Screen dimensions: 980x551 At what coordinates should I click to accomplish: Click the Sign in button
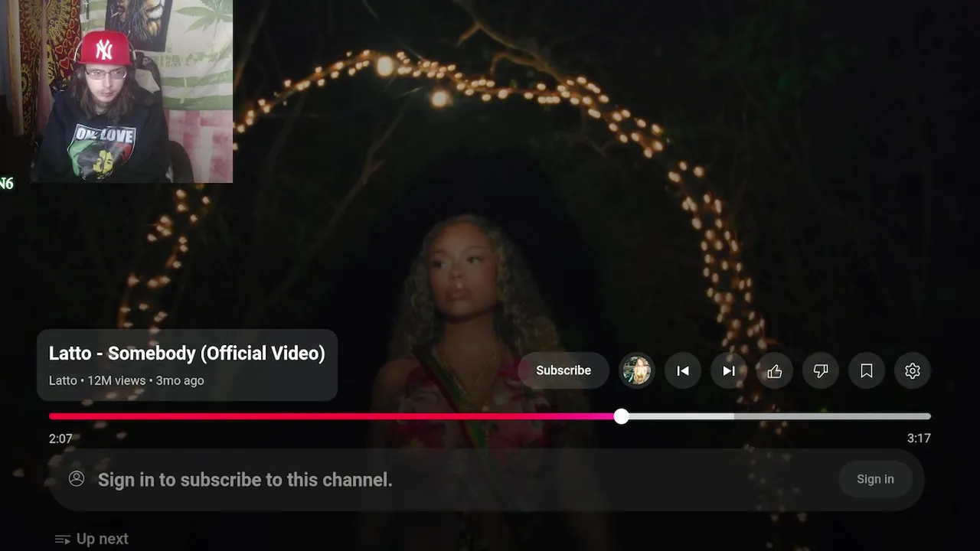click(875, 479)
